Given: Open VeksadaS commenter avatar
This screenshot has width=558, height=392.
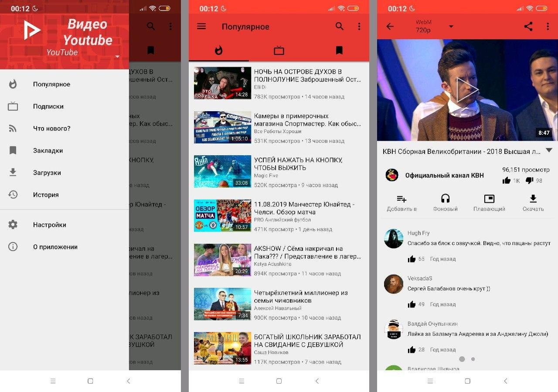Looking at the screenshot, I should (x=393, y=284).
